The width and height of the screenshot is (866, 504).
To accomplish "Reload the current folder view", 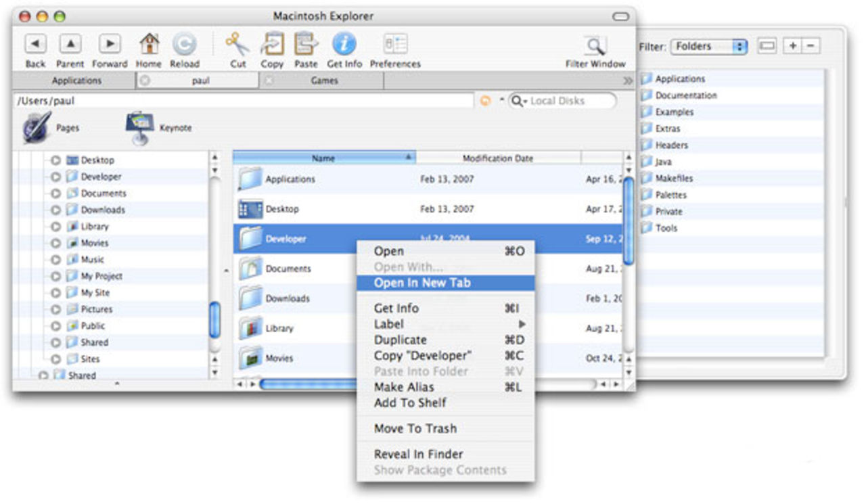I will pyautogui.click(x=184, y=45).
